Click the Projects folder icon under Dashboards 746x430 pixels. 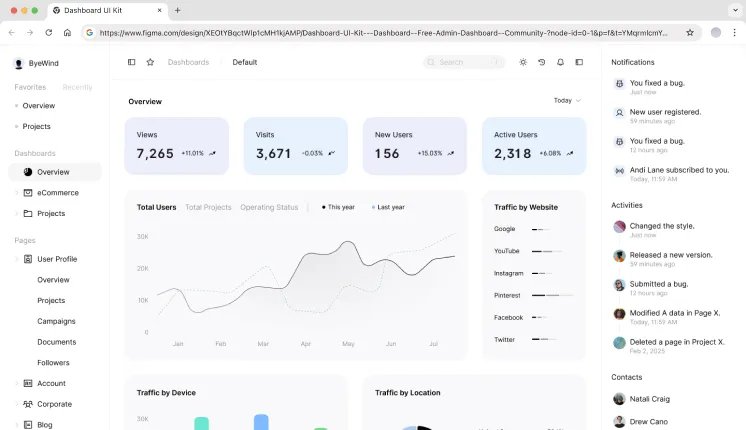28,213
